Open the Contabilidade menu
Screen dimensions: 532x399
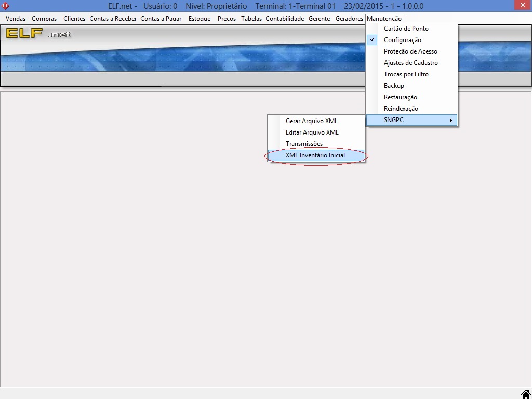point(285,19)
